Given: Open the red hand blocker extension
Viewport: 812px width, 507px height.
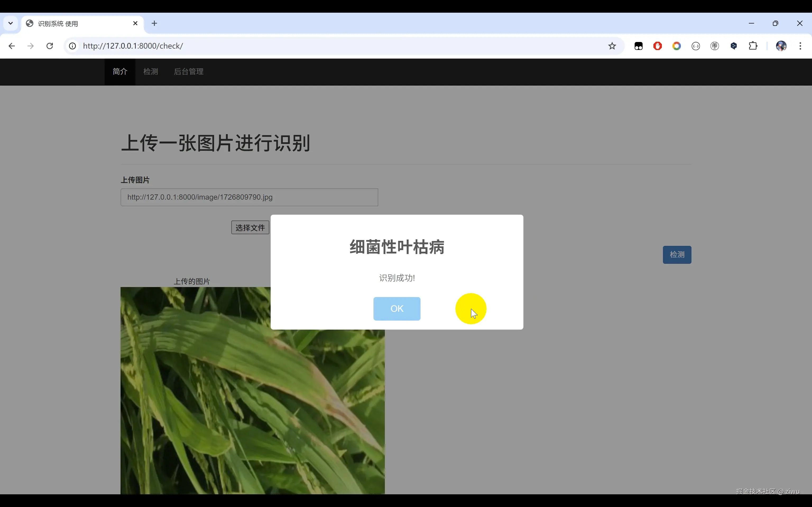Looking at the screenshot, I should (x=657, y=46).
